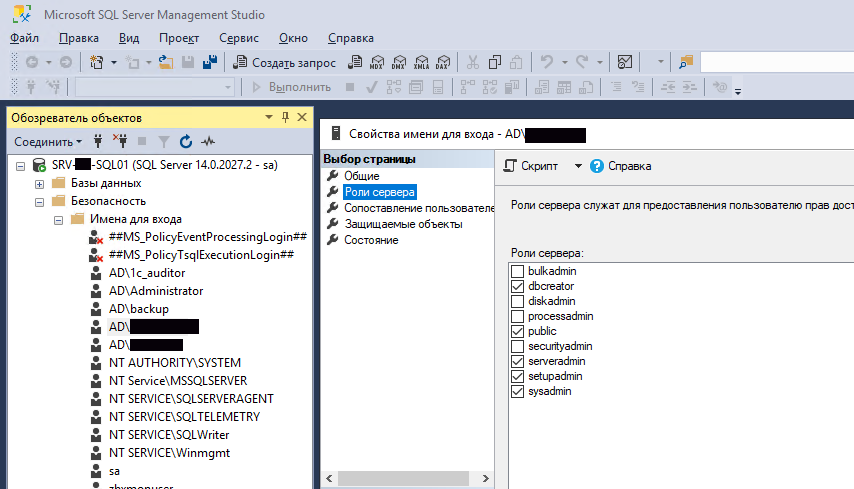Click the connect plug icon in Object Explorer

coord(98,142)
